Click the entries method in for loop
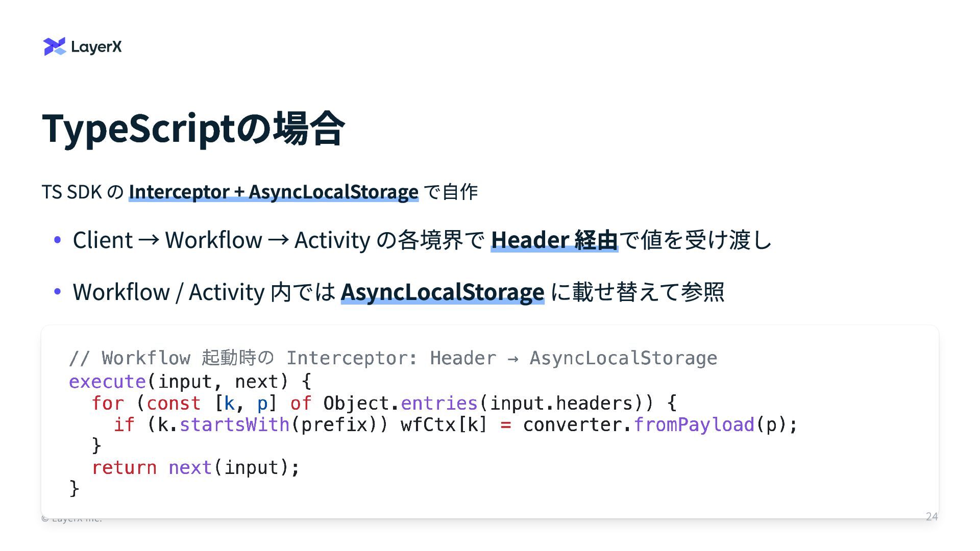This screenshot has height=551, width=980. [x=439, y=403]
